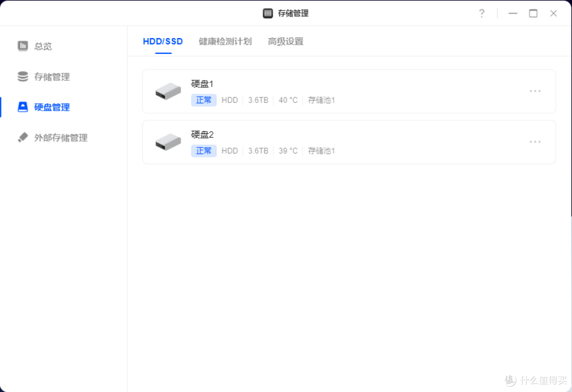The height and width of the screenshot is (392, 572).
Task: Go to 存储管理 in sidebar
Action: (x=52, y=77)
